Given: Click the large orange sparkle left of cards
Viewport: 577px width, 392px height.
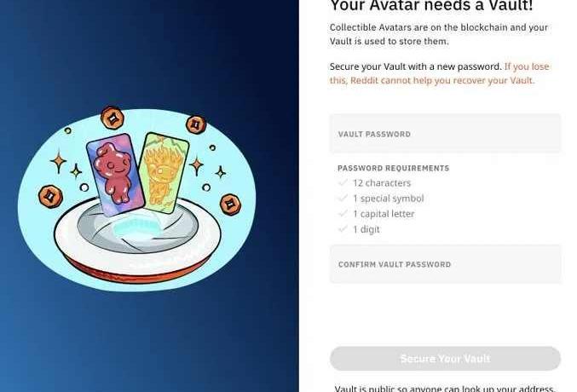Looking at the screenshot, I should (x=58, y=162).
